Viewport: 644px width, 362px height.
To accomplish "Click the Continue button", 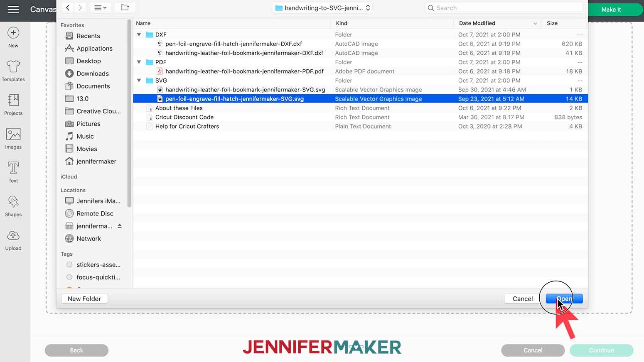I will (601, 350).
